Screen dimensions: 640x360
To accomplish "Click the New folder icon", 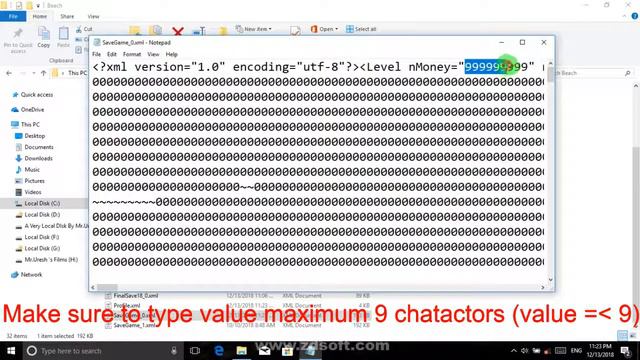I will click(223, 31).
